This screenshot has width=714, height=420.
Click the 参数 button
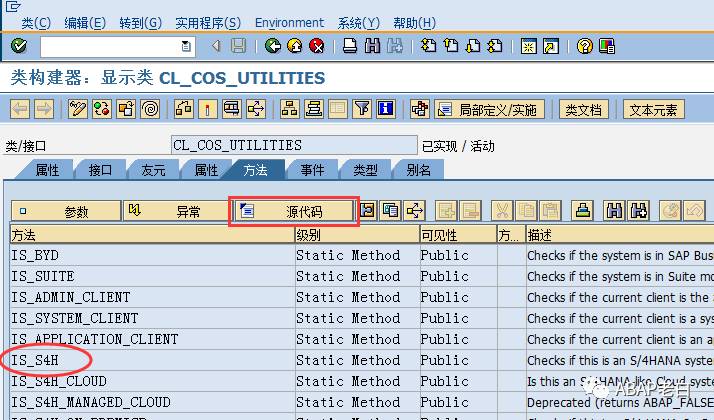tap(66, 211)
